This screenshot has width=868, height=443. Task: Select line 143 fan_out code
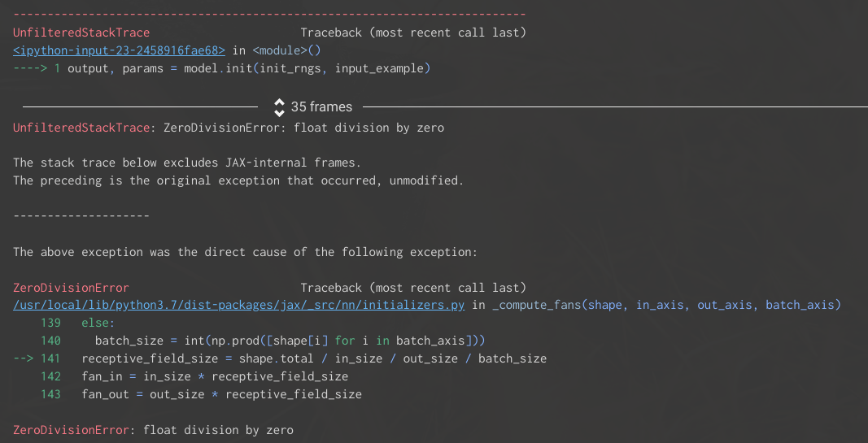[221, 394]
